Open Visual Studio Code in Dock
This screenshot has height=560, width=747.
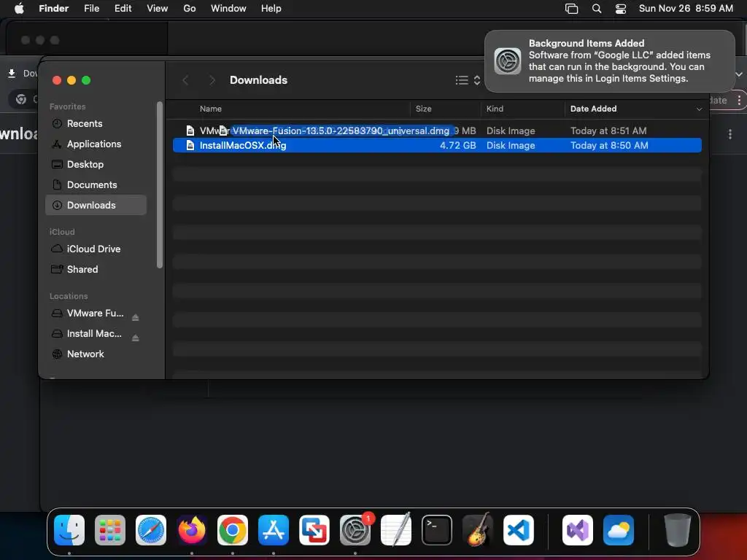pos(519,530)
